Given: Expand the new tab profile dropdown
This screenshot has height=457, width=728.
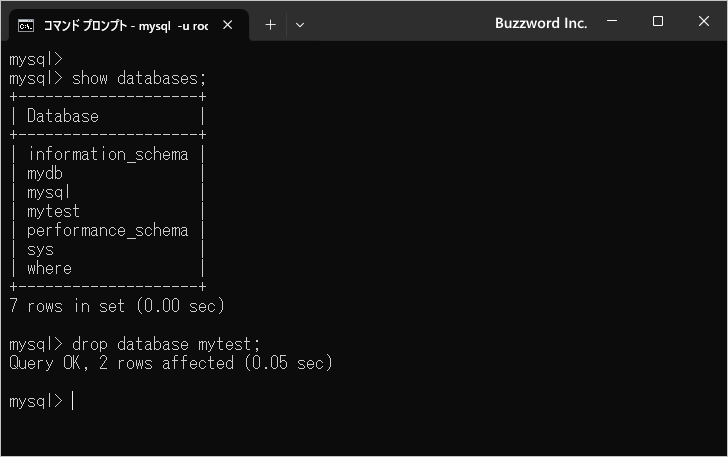Looking at the screenshot, I should pyautogui.click(x=300, y=25).
